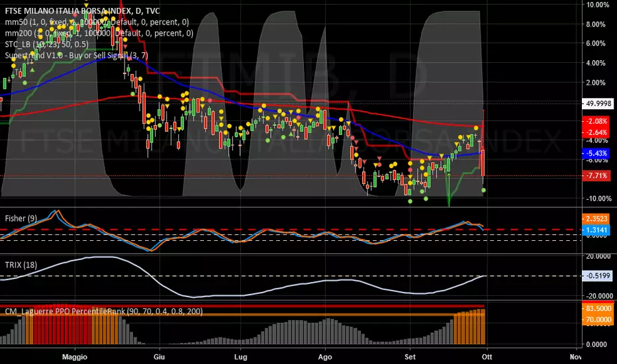
Task: Click the Lug label on time axis
Action: (241, 357)
